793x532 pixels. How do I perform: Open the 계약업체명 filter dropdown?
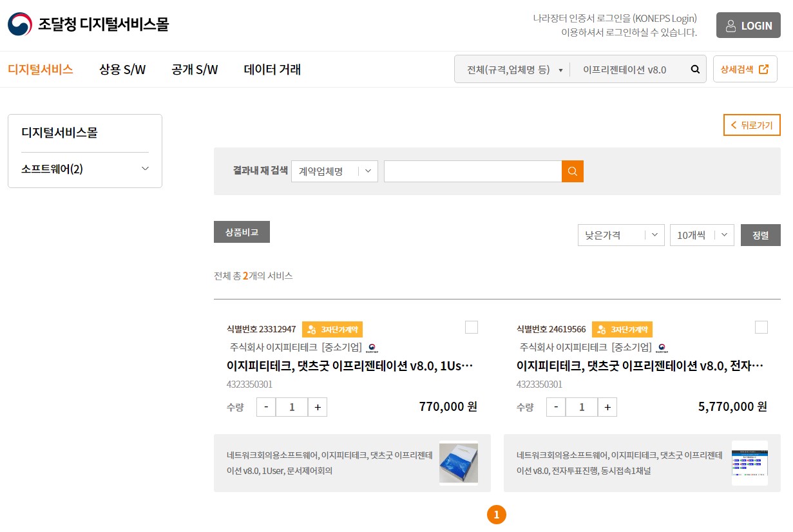(334, 171)
